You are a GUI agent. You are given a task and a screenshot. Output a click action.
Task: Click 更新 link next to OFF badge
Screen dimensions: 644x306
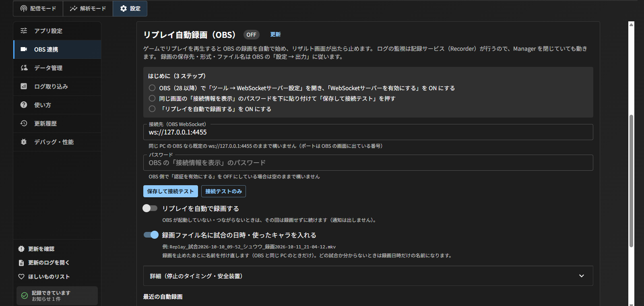point(275,35)
